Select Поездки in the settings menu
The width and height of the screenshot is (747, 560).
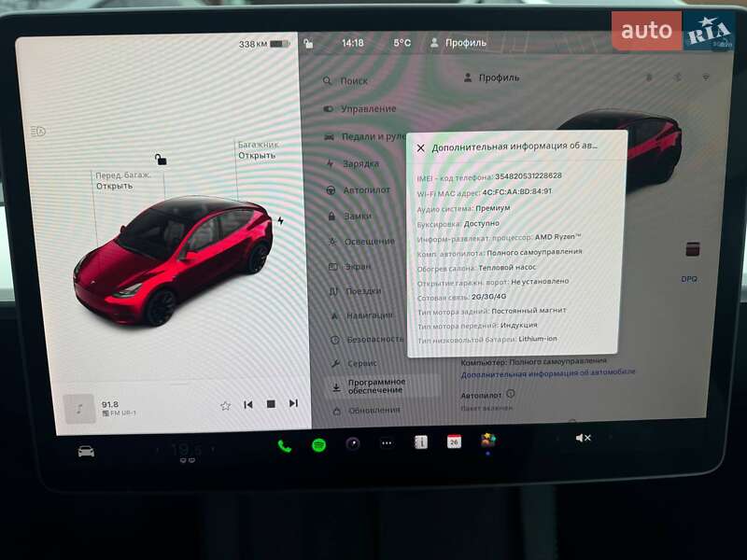(364, 290)
